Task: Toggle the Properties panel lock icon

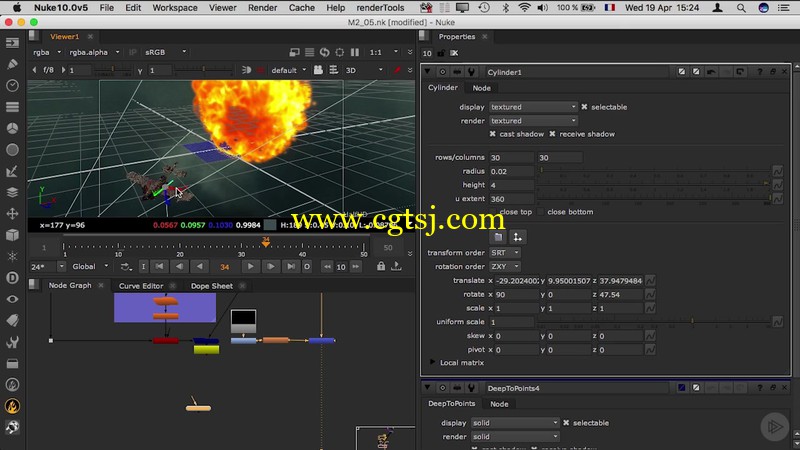Action: coord(441,53)
